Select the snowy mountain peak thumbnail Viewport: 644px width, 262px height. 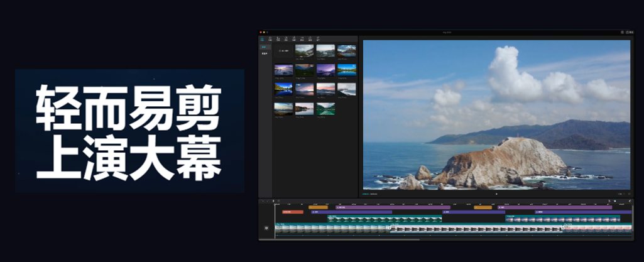click(347, 51)
